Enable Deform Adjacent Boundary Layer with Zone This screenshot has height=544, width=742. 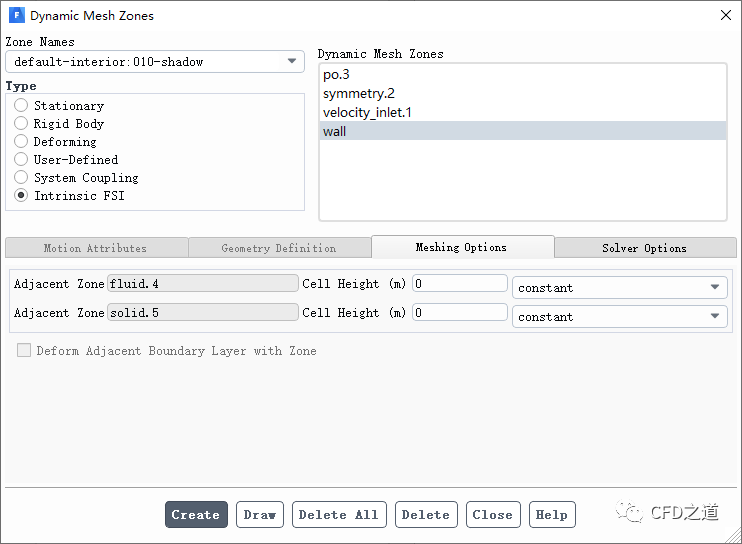tap(23, 351)
